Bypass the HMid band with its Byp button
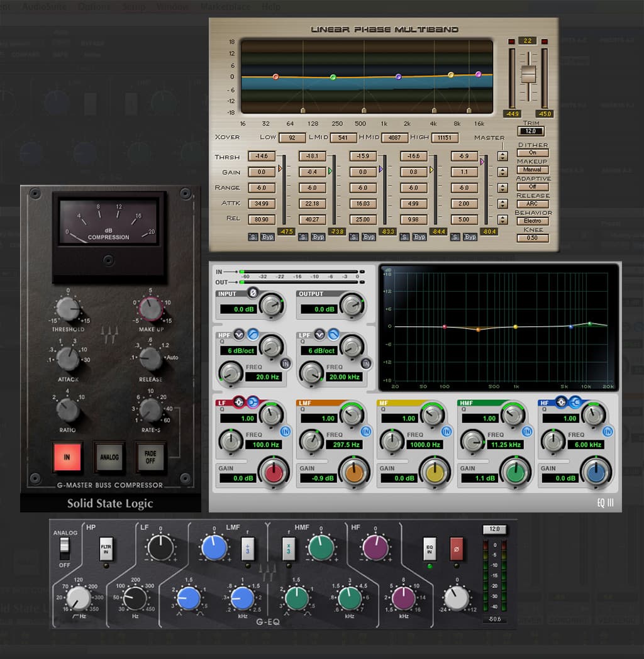Viewport: 644px width, 659px height. 369,237
